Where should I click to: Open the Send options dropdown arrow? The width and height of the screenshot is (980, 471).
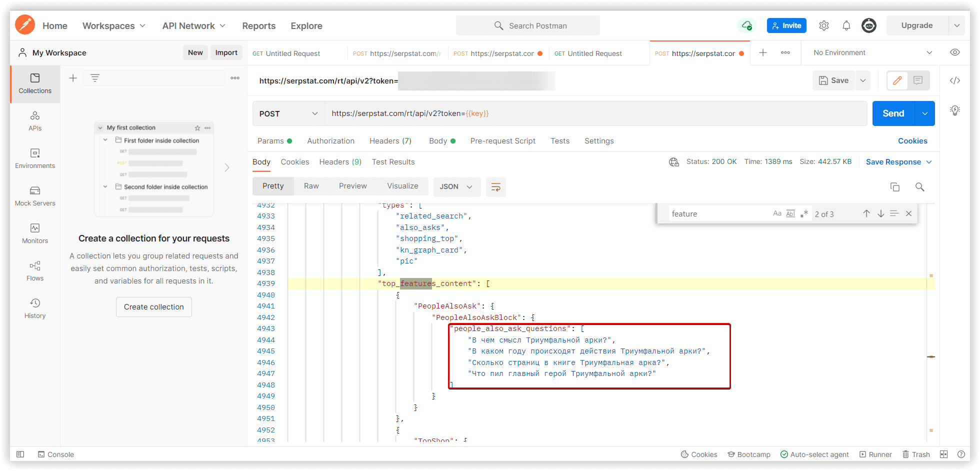click(x=925, y=114)
